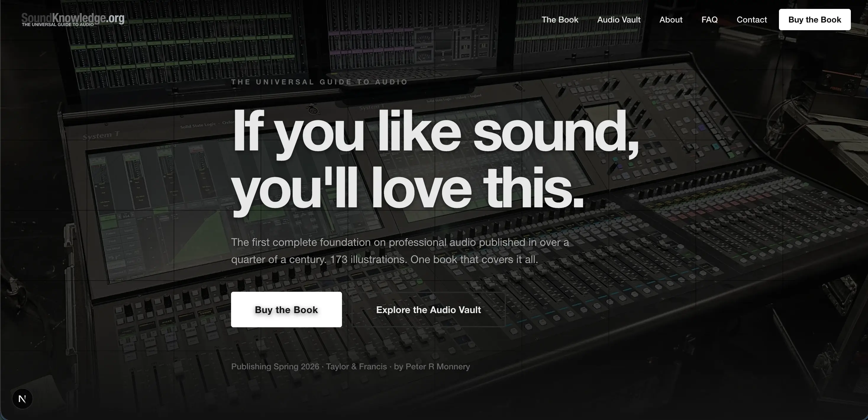Click the kicker text 'THE UNIVERSAL GUIDE TO AUDIO' above the heading
The width and height of the screenshot is (868, 420).
click(320, 82)
